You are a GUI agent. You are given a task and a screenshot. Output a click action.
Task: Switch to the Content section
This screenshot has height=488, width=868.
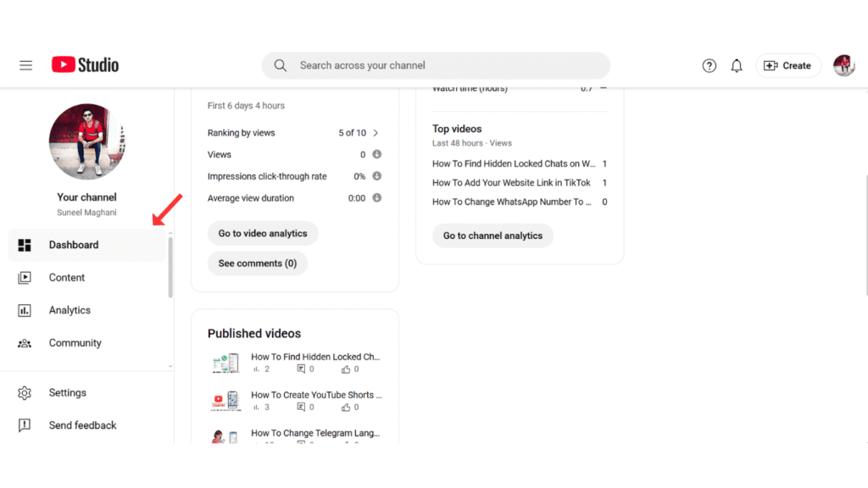68,277
